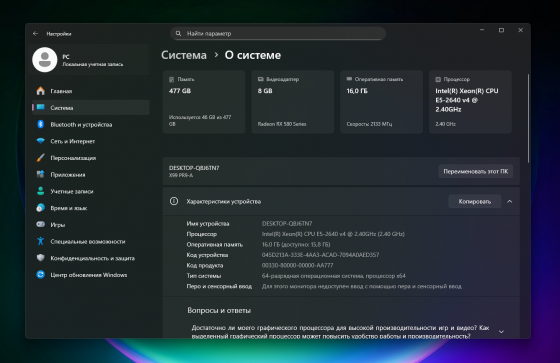Click the Процессор card chip icon
The height and width of the screenshot is (363, 560).
pyautogui.click(x=438, y=79)
